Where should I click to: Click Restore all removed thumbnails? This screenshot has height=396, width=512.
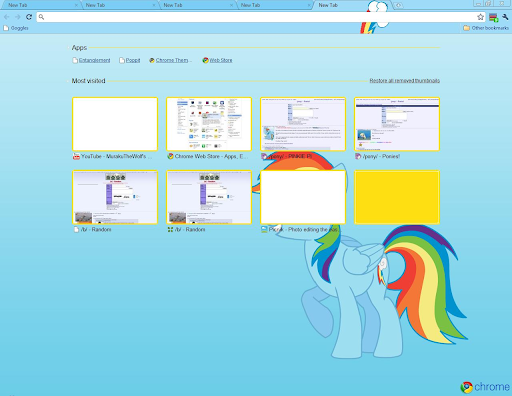(x=405, y=81)
